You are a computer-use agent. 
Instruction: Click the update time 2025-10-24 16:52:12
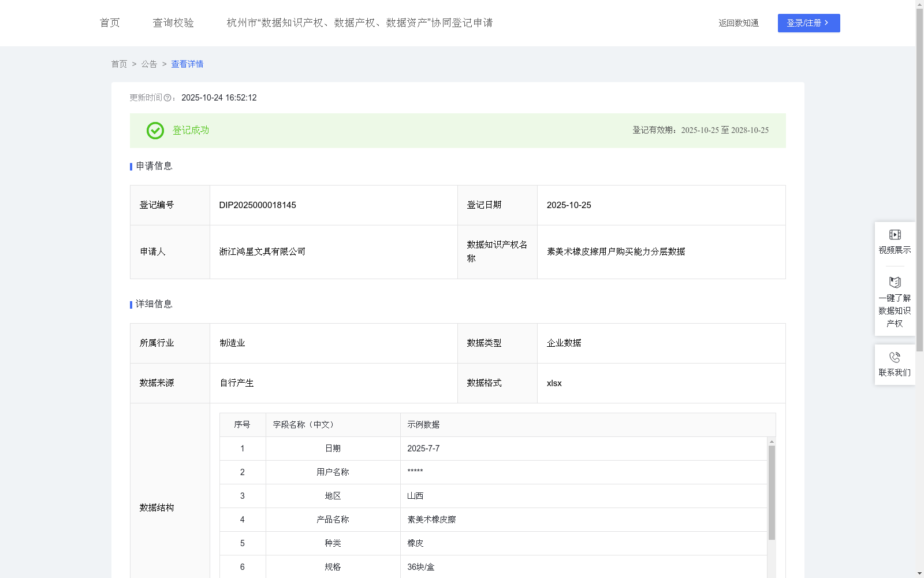pyautogui.click(x=219, y=98)
